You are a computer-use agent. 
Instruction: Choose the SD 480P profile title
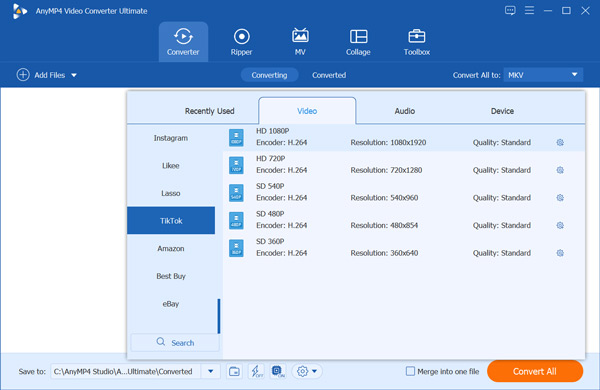click(x=270, y=214)
